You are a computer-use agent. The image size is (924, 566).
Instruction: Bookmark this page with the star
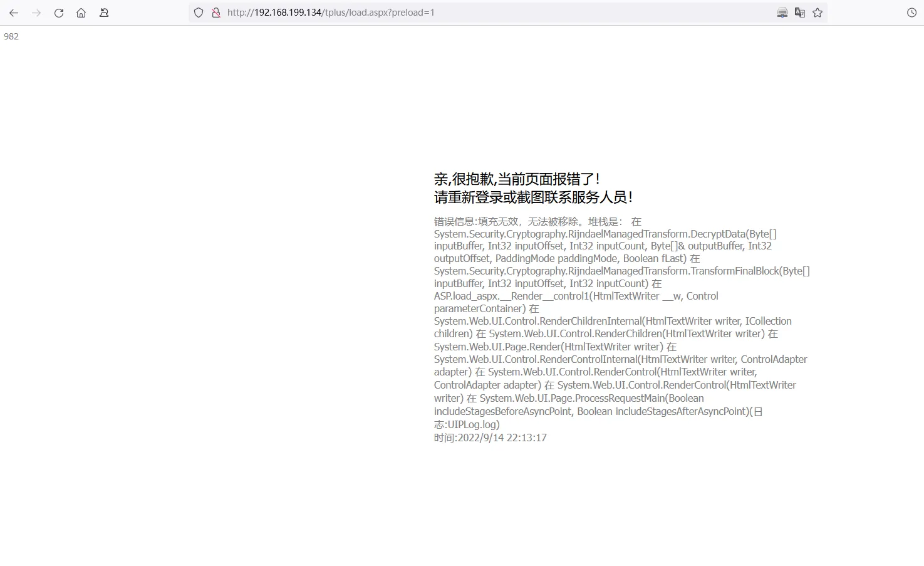[818, 13]
